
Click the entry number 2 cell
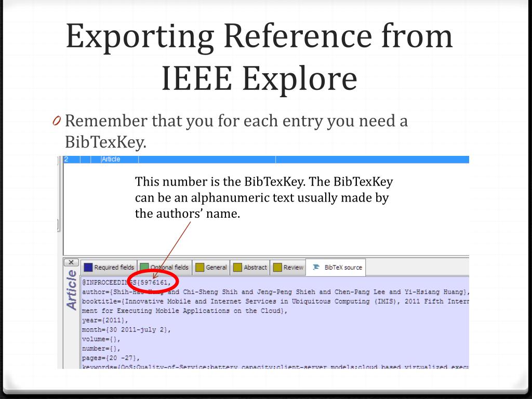coord(72,159)
